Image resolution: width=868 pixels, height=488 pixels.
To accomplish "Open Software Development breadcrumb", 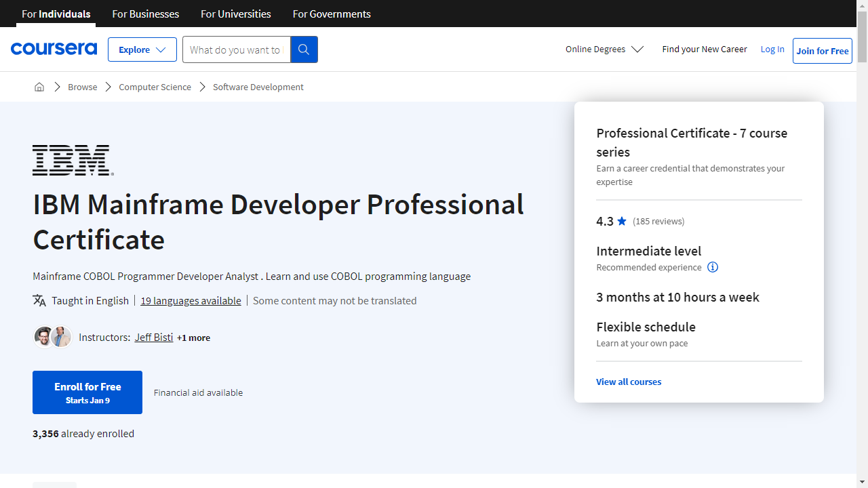I will point(258,87).
